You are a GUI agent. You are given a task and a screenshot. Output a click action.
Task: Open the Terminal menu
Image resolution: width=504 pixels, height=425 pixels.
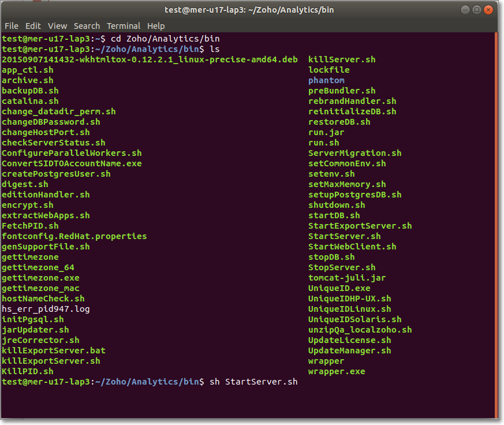124,26
